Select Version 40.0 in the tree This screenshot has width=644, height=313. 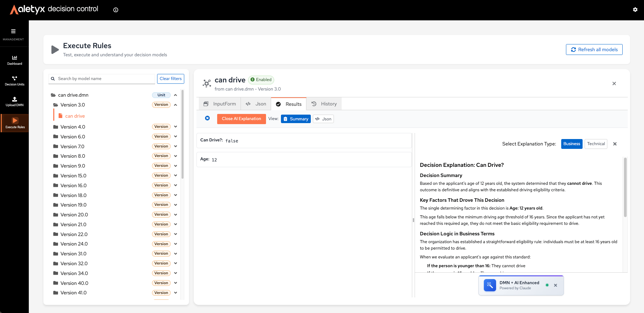(x=74, y=283)
